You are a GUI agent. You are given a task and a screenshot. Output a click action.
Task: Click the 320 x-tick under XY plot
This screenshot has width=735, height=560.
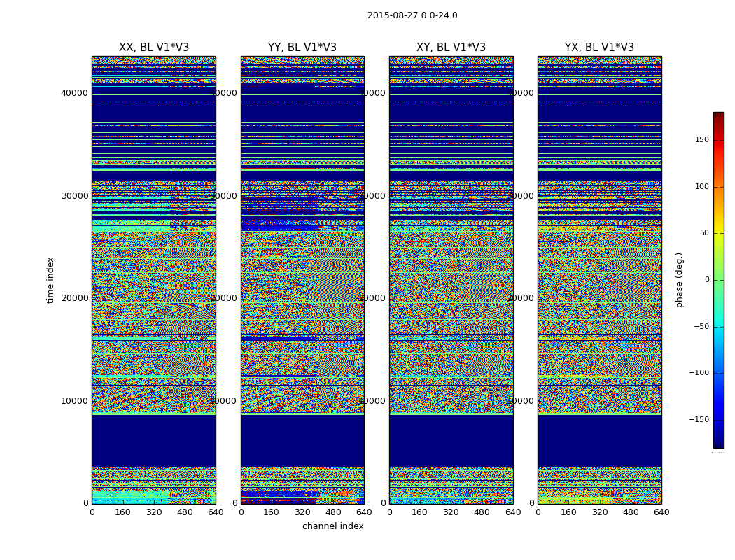(x=451, y=512)
